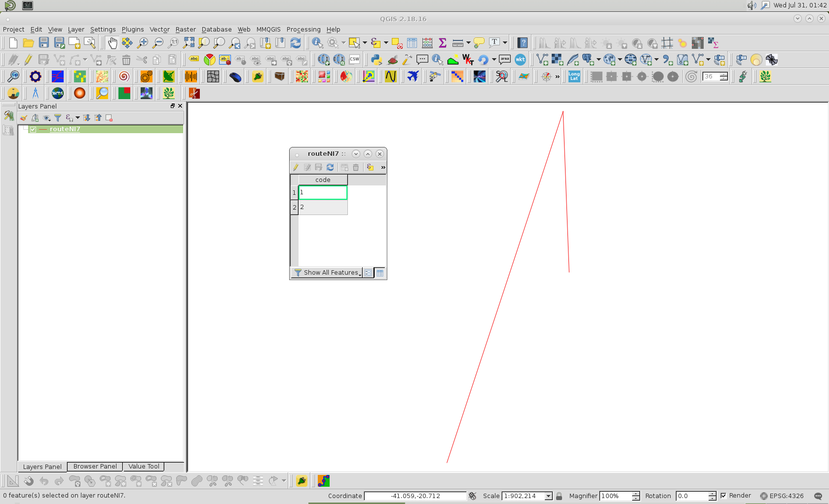Expand select by expression dropdown arrow
The image size is (829, 504).
click(x=386, y=43)
